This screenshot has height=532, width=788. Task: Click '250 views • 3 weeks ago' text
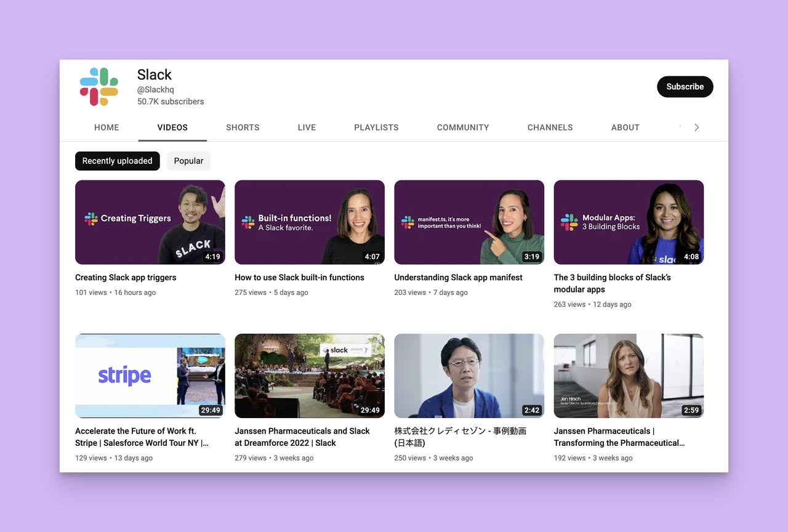point(433,458)
